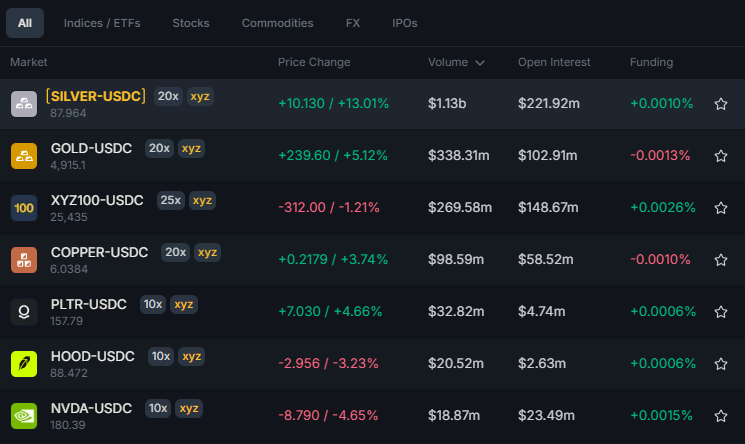This screenshot has width=745, height=444.
Task: Click the 25x badge on XYZ100-USDC
Action: [x=171, y=200]
